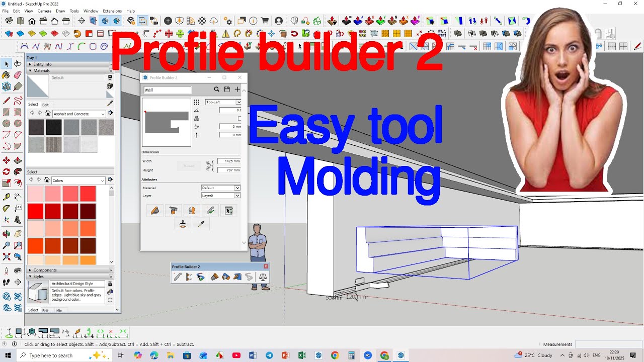Activate the Zoom magnifier tool
644x362 pixels.
pos(7,245)
